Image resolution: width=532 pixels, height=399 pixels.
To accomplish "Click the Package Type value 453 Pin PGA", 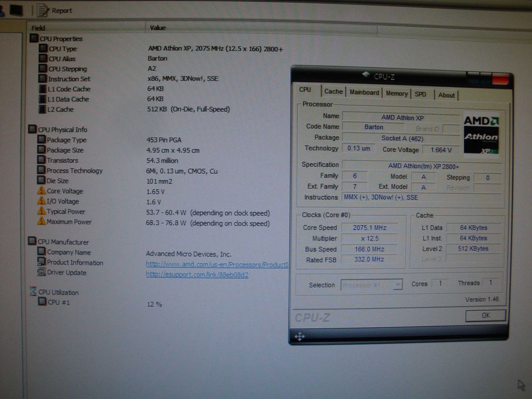I will [164, 140].
